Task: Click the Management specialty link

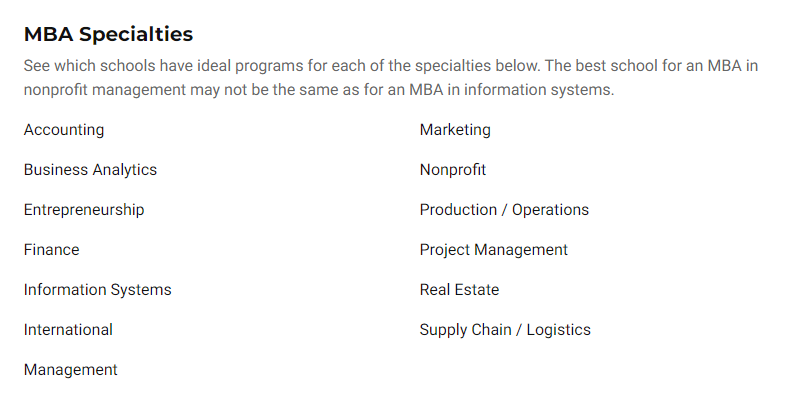Action: pos(70,370)
